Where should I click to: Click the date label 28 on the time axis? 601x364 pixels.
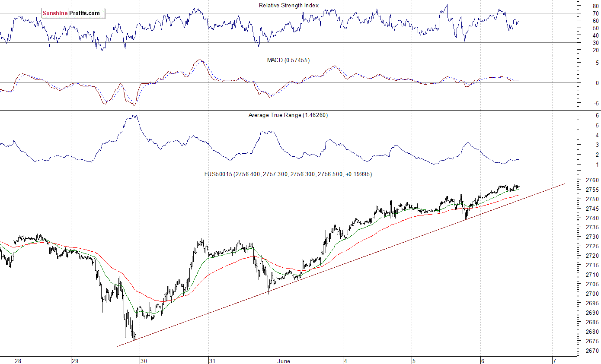tap(17, 361)
